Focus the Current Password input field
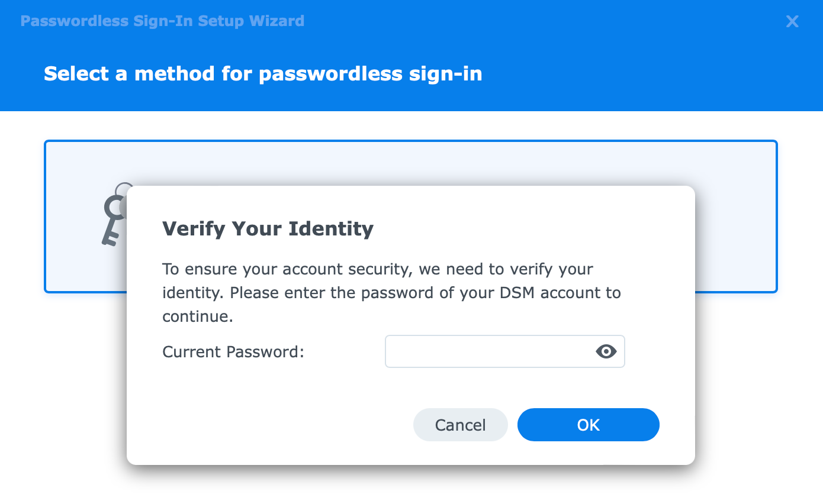 pyautogui.click(x=504, y=352)
